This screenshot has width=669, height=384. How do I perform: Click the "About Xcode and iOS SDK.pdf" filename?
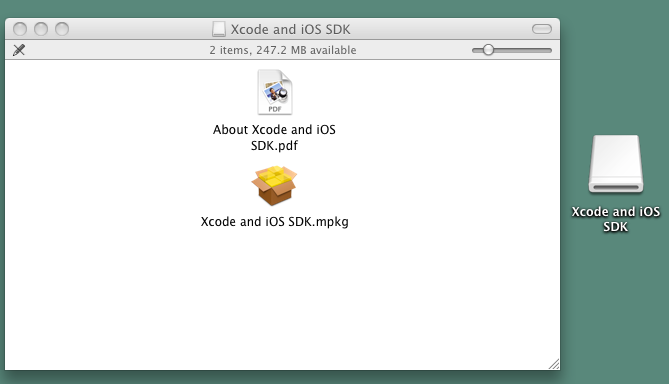[x=274, y=137]
